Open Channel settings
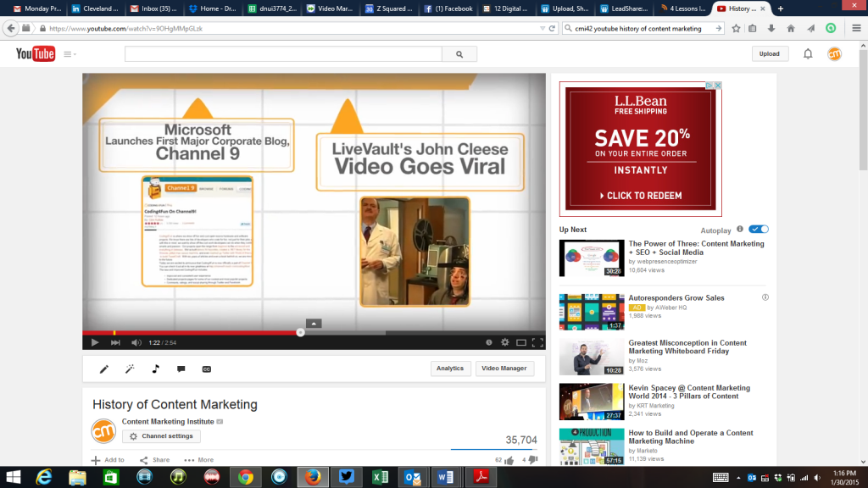This screenshot has width=868, height=488. click(161, 436)
